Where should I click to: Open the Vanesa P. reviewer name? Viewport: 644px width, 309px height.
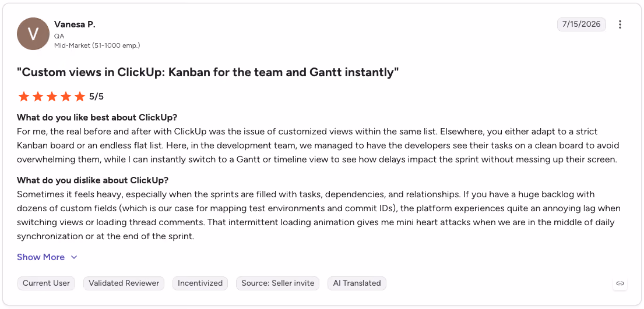click(75, 24)
